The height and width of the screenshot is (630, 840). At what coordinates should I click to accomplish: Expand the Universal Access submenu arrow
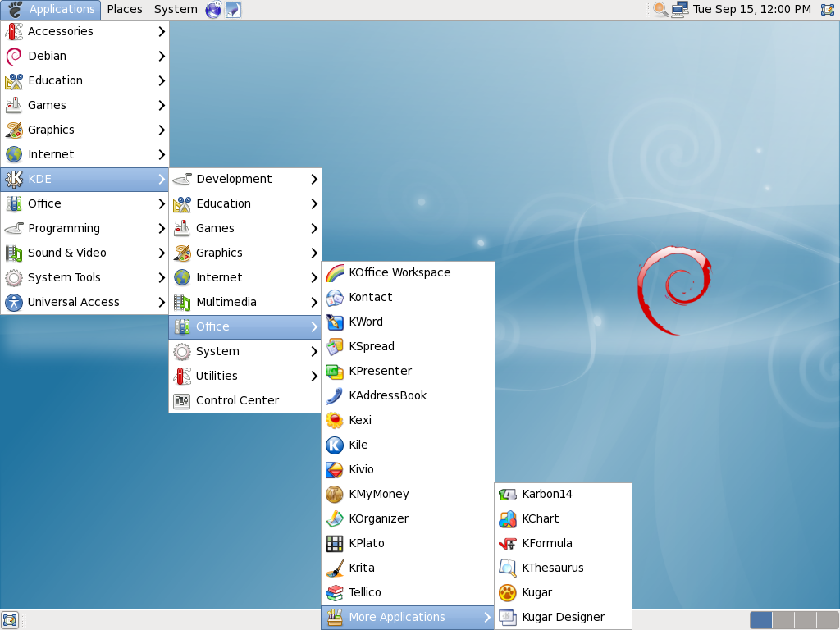[162, 302]
